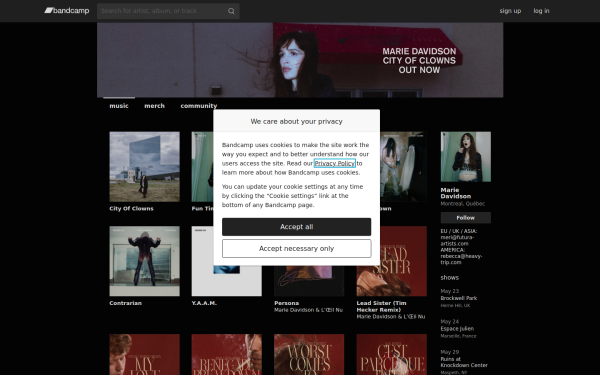Screen dimensions: 600x375
Task: Switch to the merch tab
Action: coord(155,106)
